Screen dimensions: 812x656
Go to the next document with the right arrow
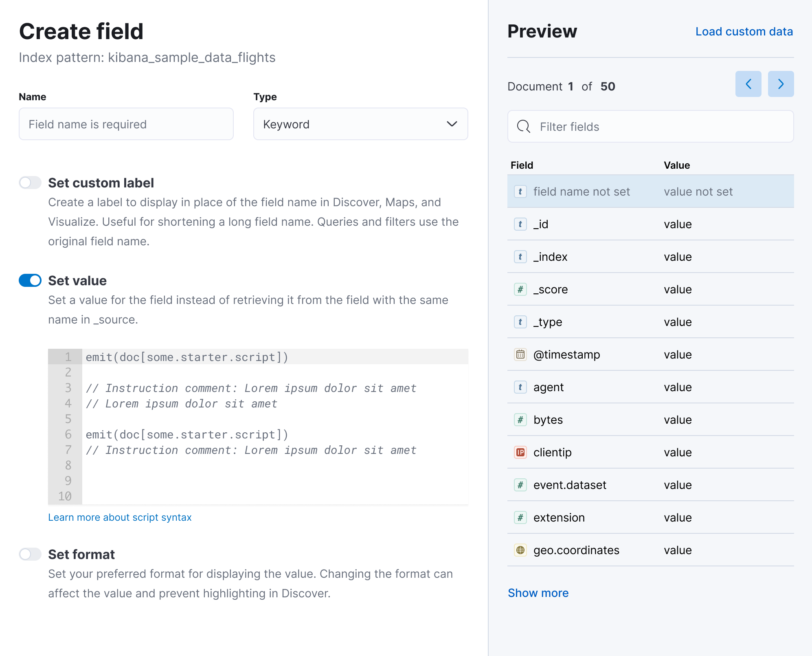pos(781,84)
